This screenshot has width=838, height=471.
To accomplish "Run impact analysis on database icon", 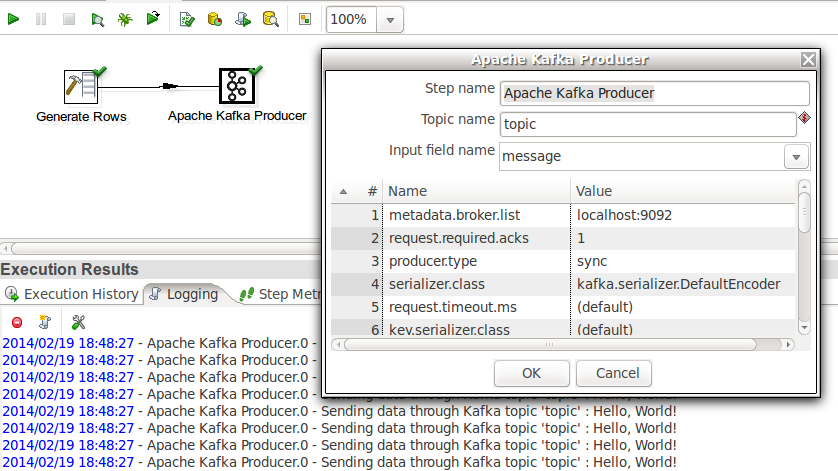I will [215, 20].
